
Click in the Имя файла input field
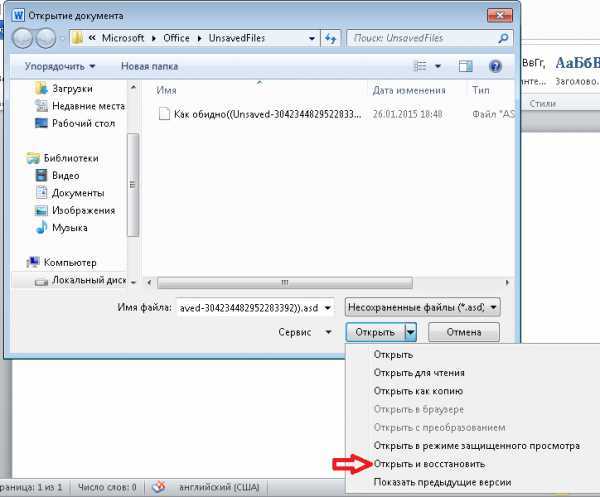251,308
